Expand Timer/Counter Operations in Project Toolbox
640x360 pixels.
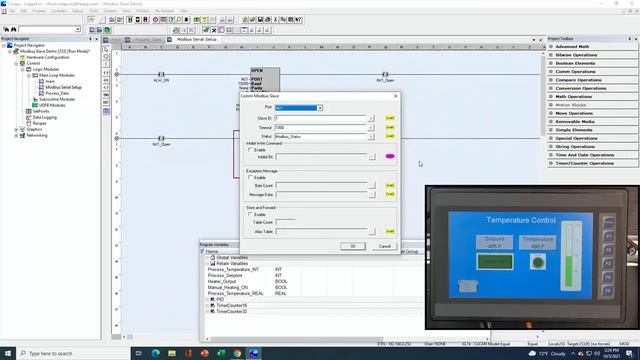551,163
